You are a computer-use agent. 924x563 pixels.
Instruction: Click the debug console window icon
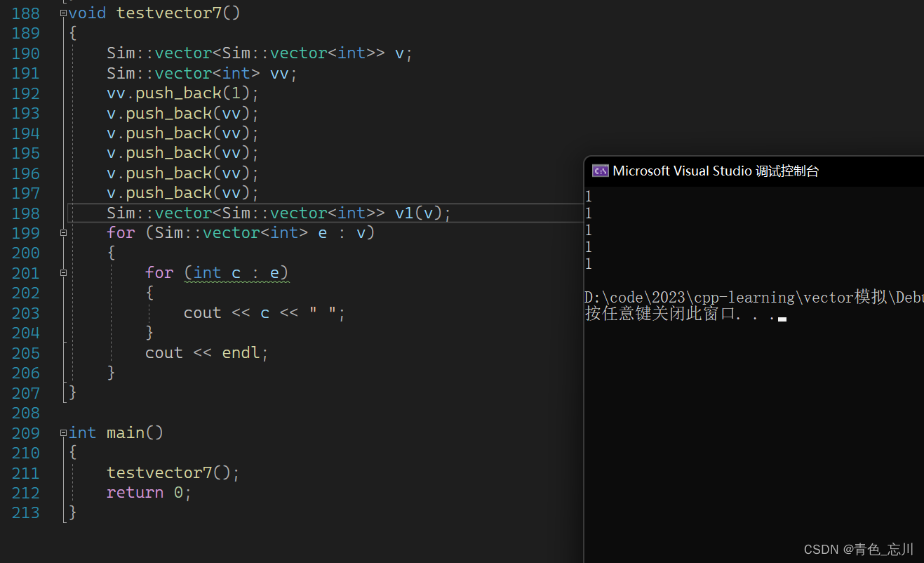600,171
